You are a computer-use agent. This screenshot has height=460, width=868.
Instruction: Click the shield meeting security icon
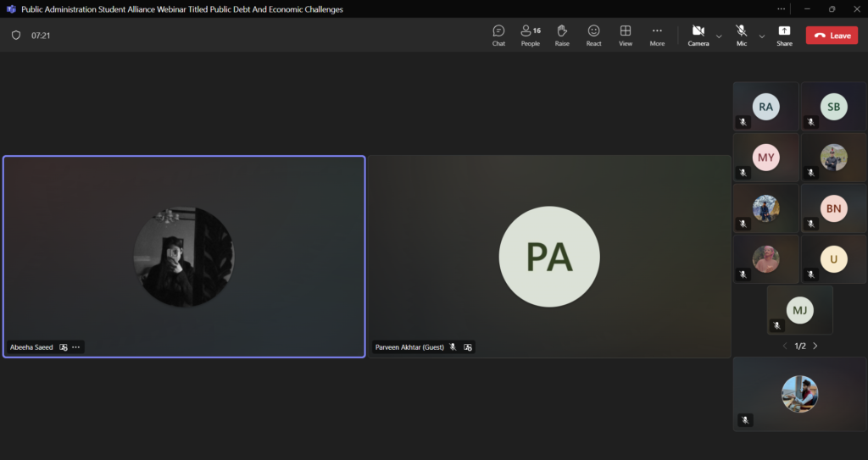coord(16,36)
